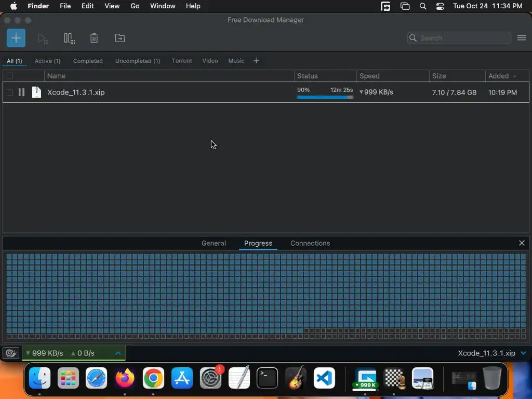Open the View menu
Viewport: 532px width, 399px height.
(112, 6)
